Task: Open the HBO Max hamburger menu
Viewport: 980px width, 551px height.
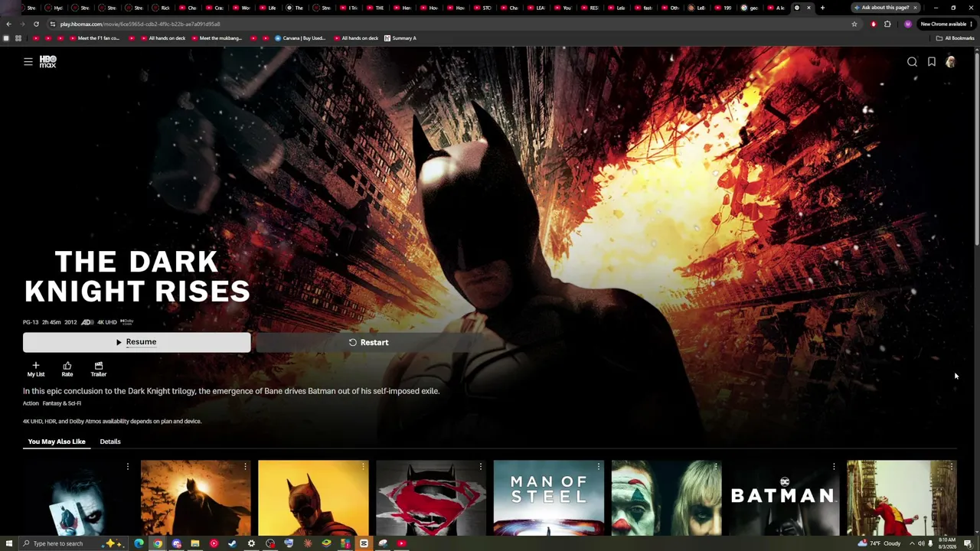Action: pos(28,62)
